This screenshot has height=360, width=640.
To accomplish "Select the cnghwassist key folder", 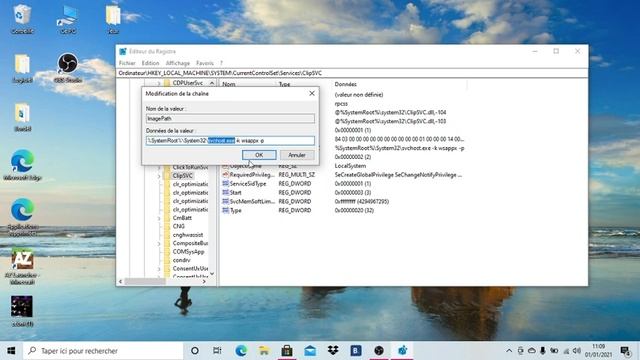I will coord(188,235).
